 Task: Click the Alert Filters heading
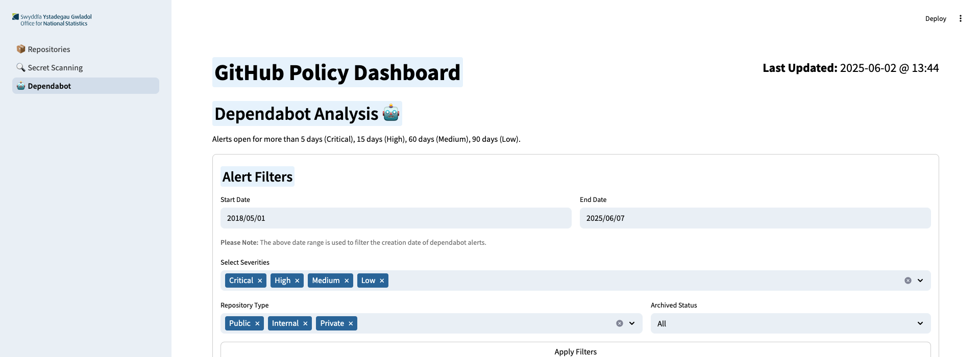(x=257, y=176)
